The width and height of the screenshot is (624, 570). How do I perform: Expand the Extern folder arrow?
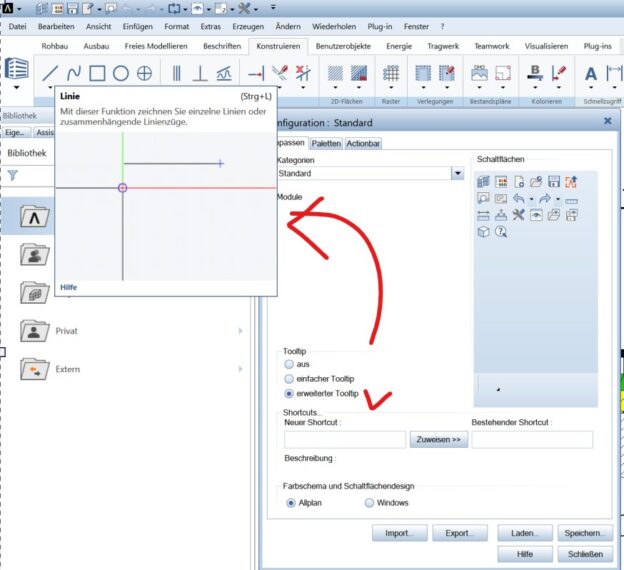point(240,369)
